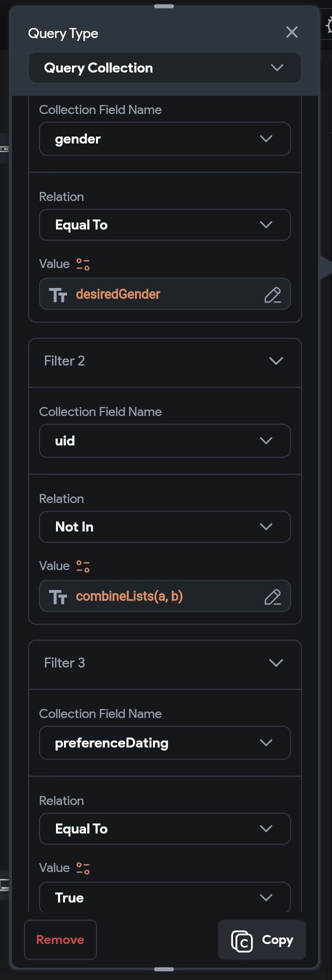This screenshot has width=332, height=980.
Task: Open the gender field name dropdown
Action: point(165,138)
